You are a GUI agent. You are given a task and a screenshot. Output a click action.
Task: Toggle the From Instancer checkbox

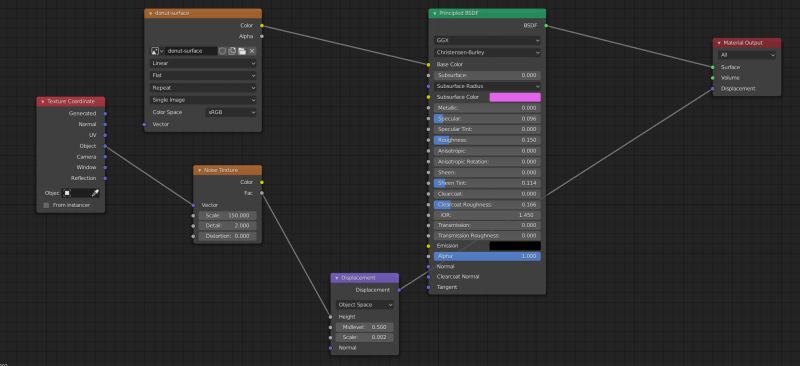click(46, 205)
